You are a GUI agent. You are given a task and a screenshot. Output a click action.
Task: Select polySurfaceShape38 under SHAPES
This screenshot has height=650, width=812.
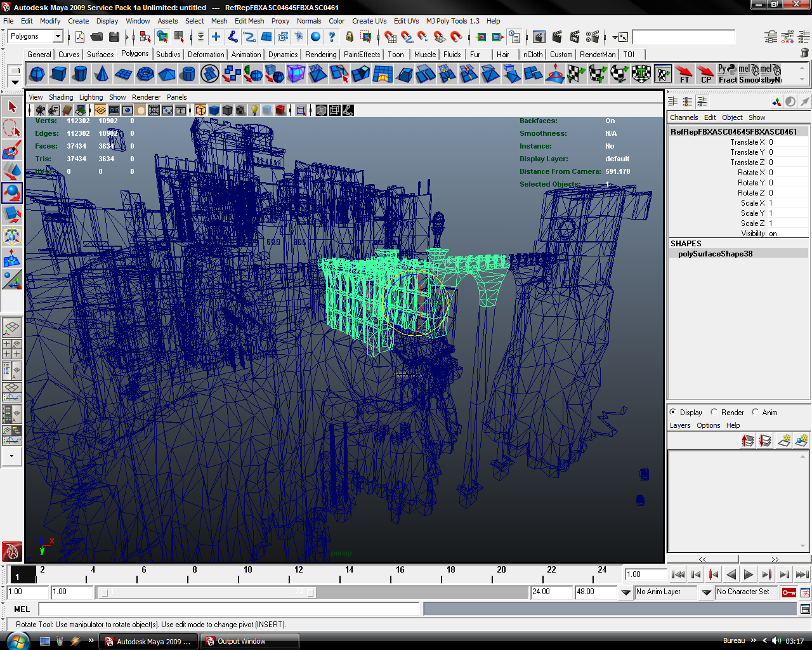(x=715, y=254)
